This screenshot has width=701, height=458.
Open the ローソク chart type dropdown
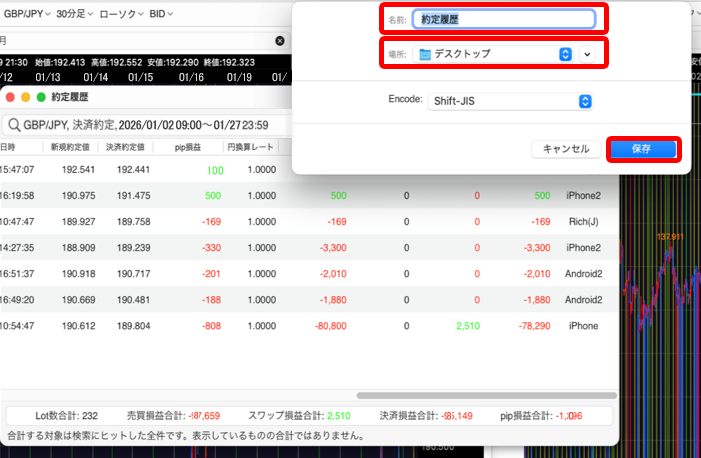(x=123, y=14)
